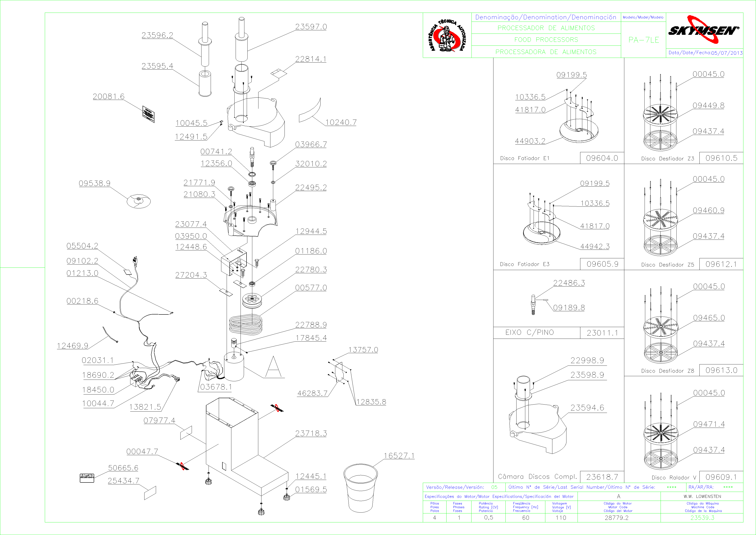Click part label 22495.2
Image resolution: width=756 pixels, height=535 pixels.
click(x=311, y=187)
